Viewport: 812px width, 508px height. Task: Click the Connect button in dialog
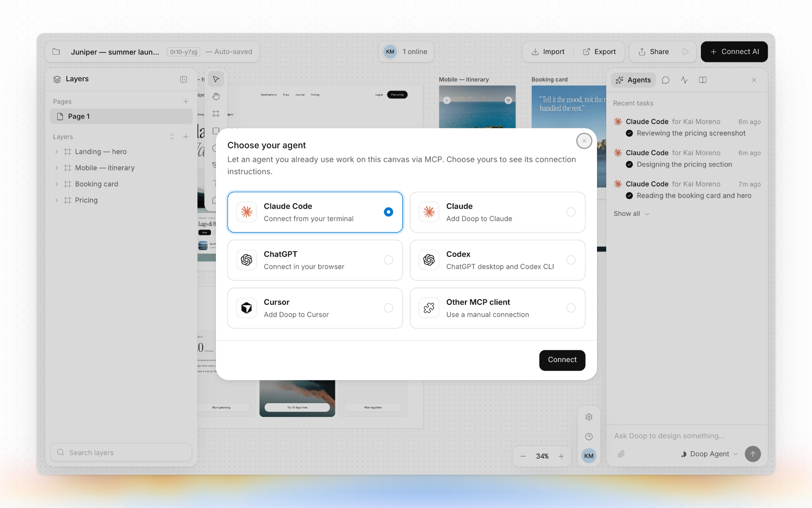coord(562,360)
